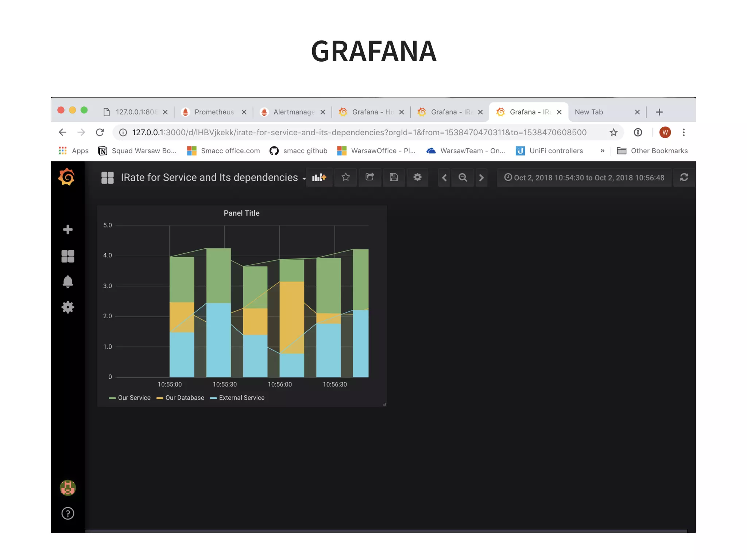Screen dimensions: 747x560
Task: Open WarsawOffice - Pl... bookmark
Action: coord(376,151)
